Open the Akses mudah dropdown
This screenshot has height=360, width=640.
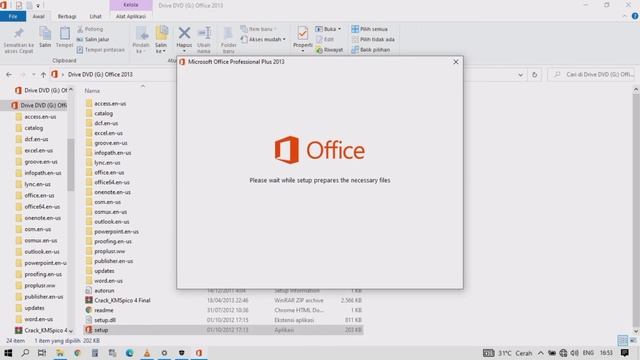(263, 40)
